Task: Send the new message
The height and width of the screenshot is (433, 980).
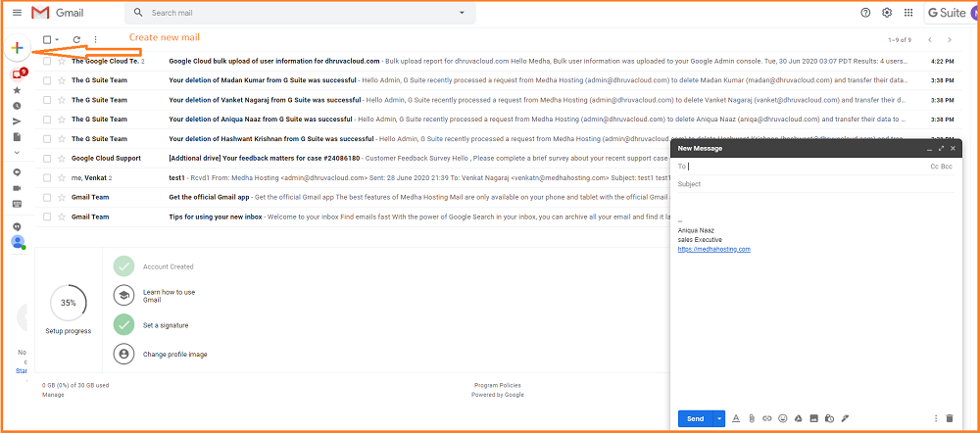Action: (695, 418)
